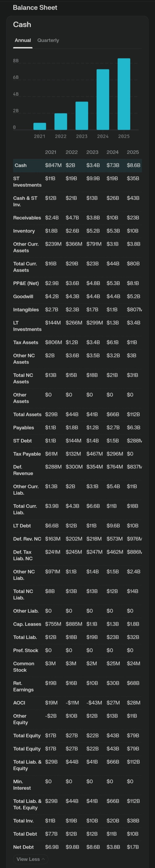Select the Total Assets row
The height and width of the screenshot is (868, 155).
click(77, 414)
